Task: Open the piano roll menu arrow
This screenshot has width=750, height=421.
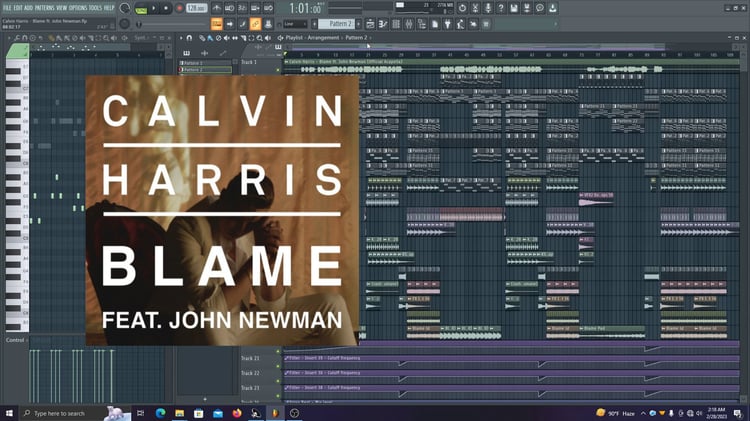Action: coord(9,38)
